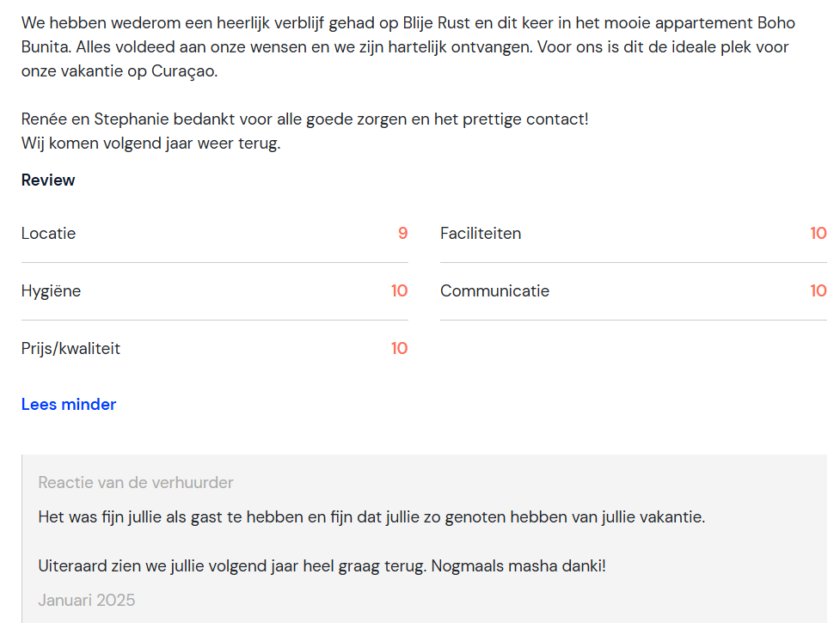The width and height of the screenshot is (840, 623).
Task: Click the line Wij komen volgend jaar weer terug
Action: (x=151, y=143)
